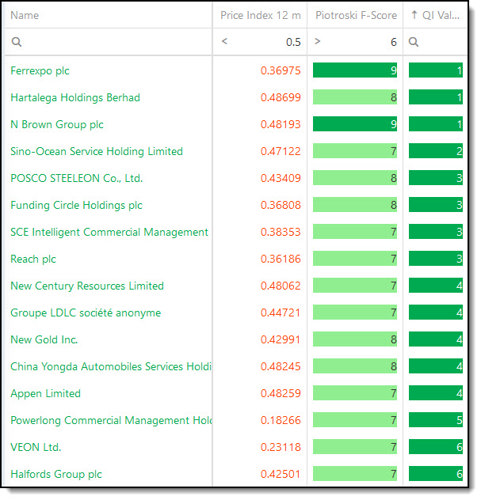Click the ascending arrow on QI Val column
This screenshot has height=500, width=480.
(x=414, y=15)
